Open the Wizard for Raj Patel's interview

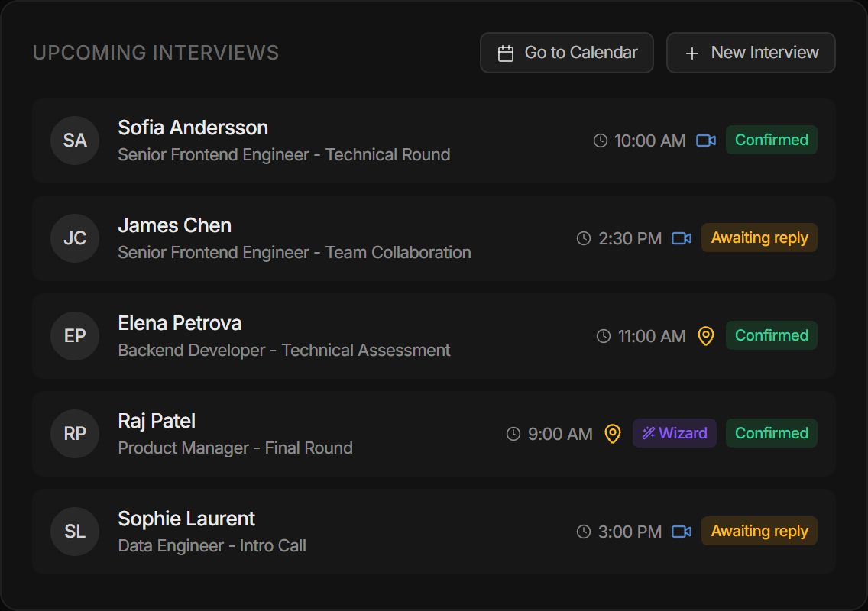click(675, 433)
